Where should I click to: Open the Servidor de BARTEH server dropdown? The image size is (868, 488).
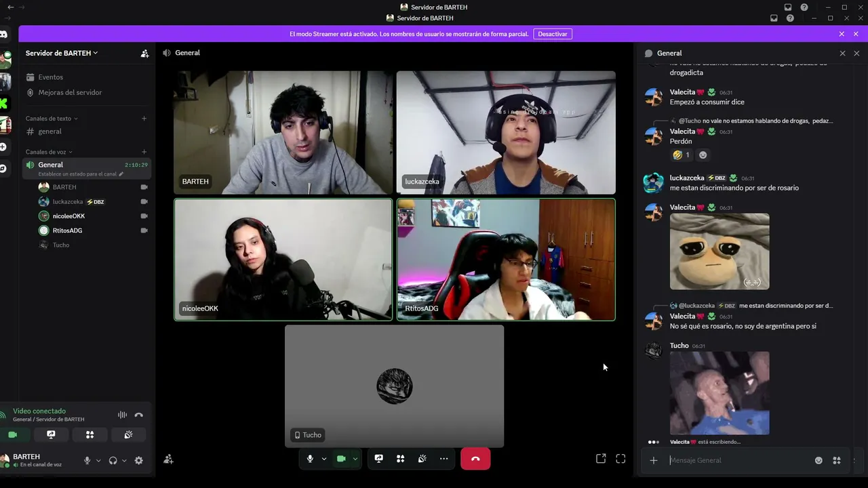tap(62, 53)
